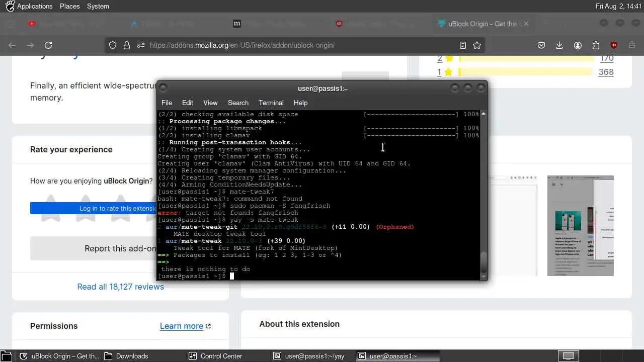The height and width of the screenshot is (362, 644).
Task: Open Read all 18,127 reviews link
Action: [x=120, y=287]
